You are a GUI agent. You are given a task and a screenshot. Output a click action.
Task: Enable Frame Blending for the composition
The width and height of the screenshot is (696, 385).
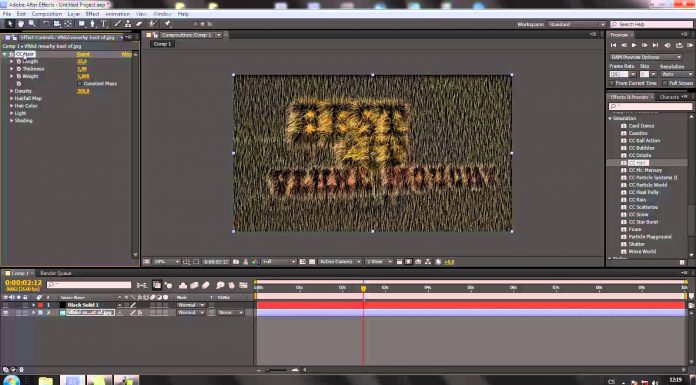[x=194, y=285]
